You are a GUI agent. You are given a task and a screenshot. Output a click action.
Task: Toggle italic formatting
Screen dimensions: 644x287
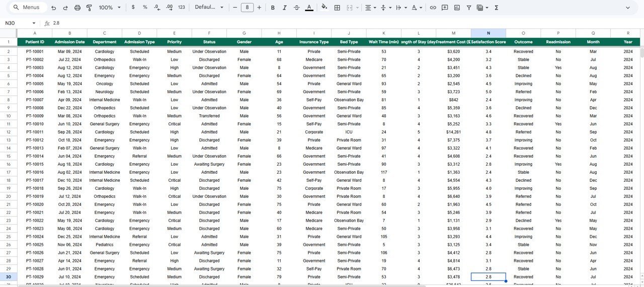(x=284, y=8)
